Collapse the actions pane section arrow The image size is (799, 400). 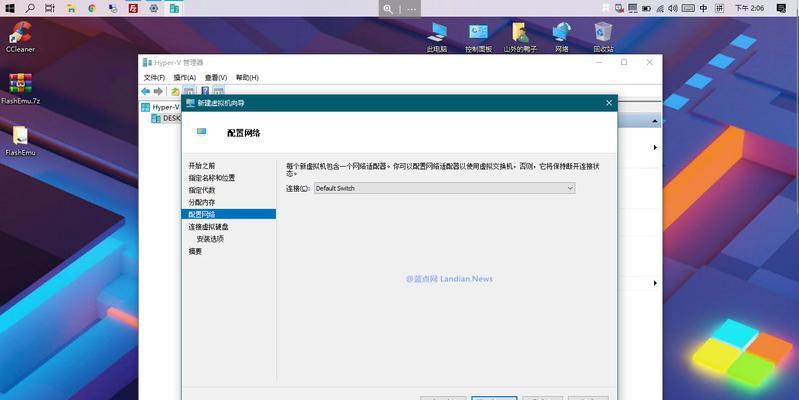[654, 122]
